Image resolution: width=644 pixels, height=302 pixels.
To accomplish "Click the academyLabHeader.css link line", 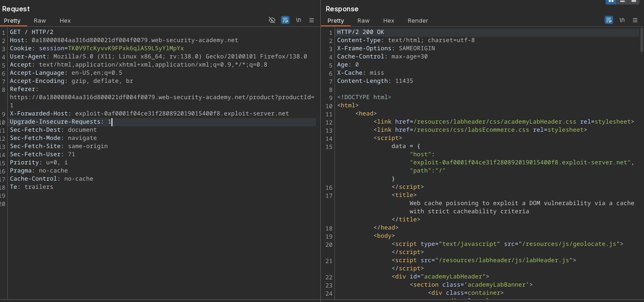I will pos(504,121).
